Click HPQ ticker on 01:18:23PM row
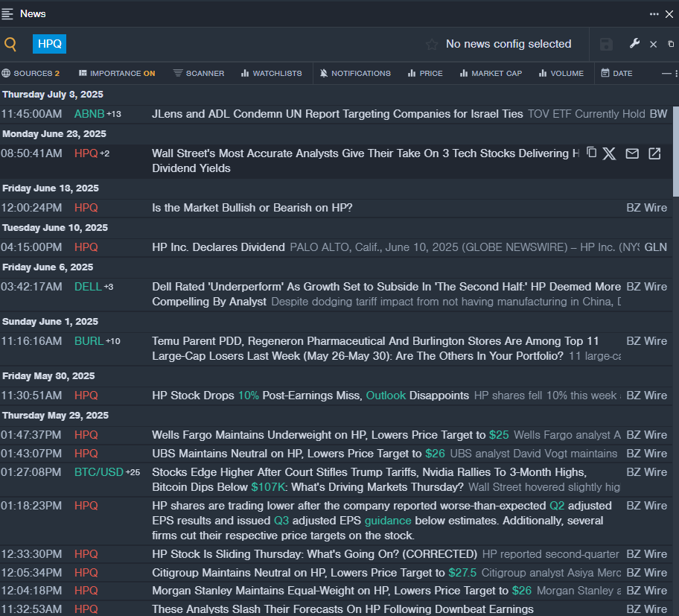679x616 pixels. point(86,506)
